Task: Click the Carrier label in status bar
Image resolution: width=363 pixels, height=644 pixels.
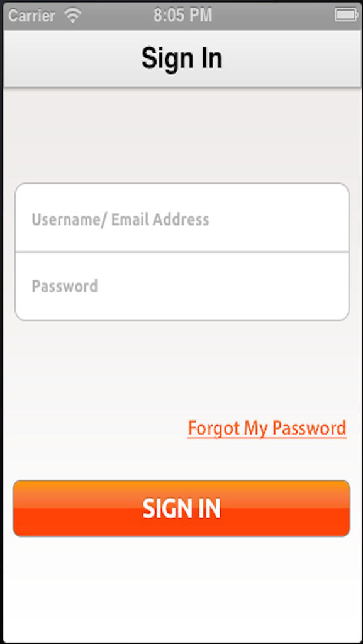Action: [31, 16]
